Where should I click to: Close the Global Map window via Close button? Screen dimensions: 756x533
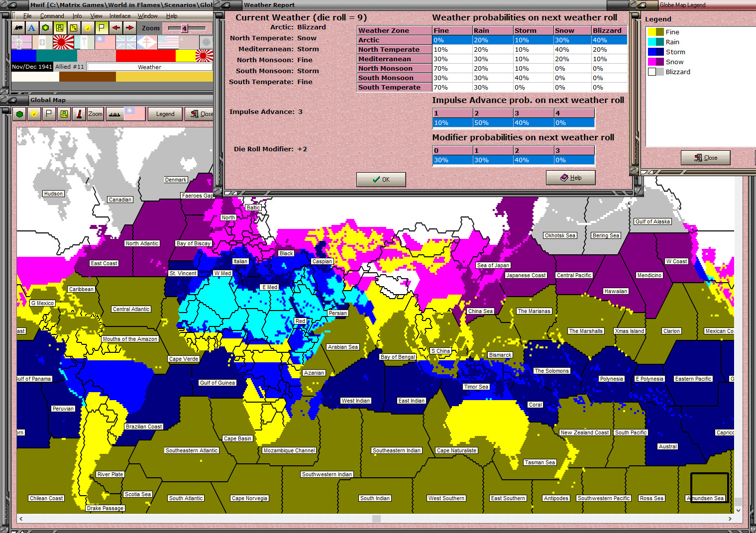pyautogui.click(x=200, y=114)
